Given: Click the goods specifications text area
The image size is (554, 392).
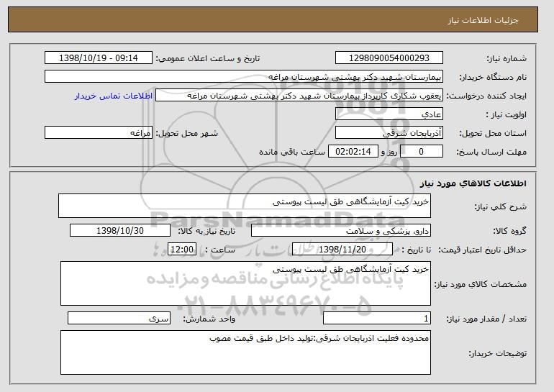Looking at the screenshot, I should pyautogui.click(x=245, y=283).
